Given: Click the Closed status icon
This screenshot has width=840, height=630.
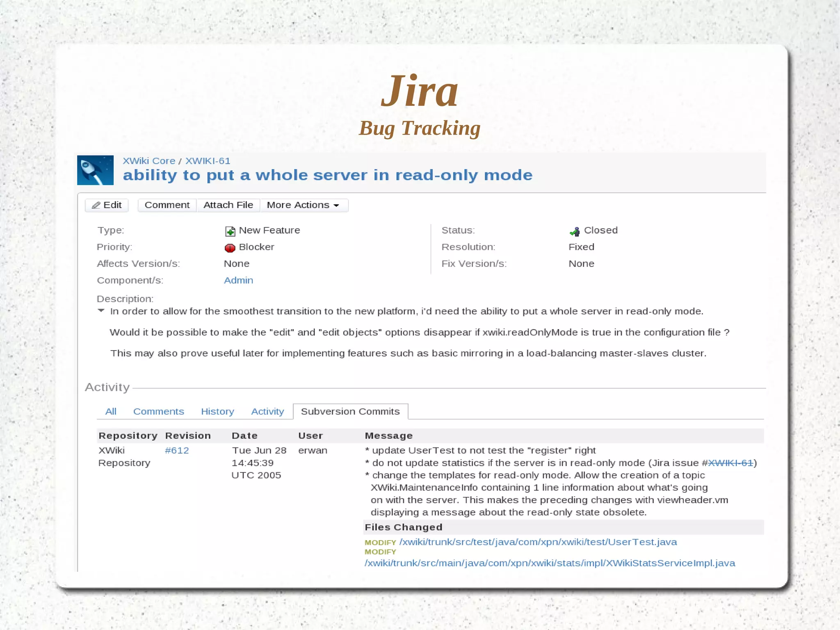Looking at the screenshot, I should pyautogui.click(x=575, y=231).
